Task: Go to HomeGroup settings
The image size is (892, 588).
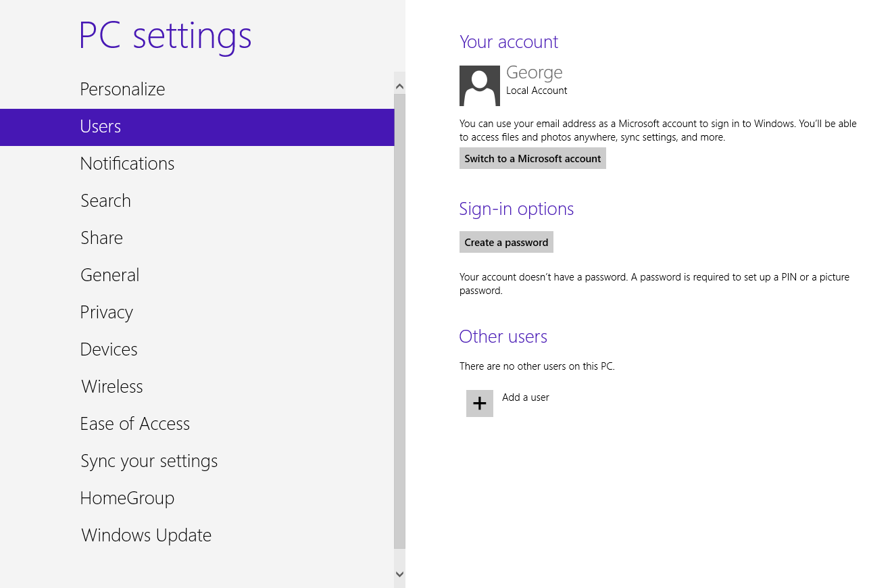Action: tap(197, 498)
